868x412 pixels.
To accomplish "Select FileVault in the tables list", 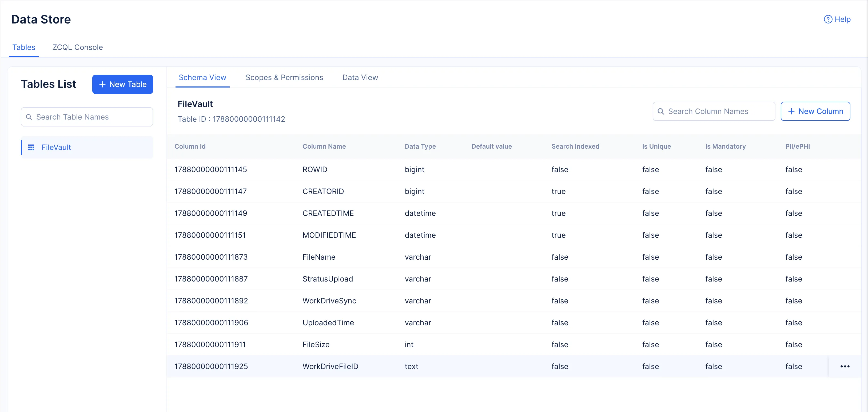I will (56, 147).
